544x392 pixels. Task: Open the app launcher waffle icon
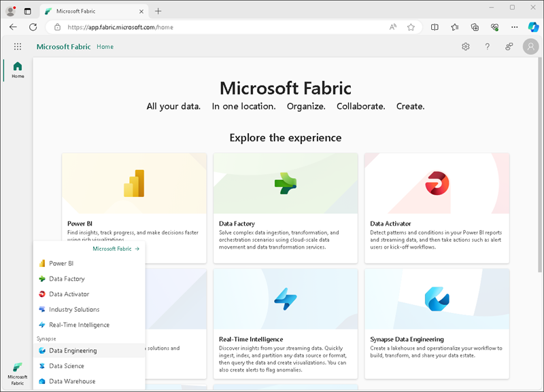(18, 46)
